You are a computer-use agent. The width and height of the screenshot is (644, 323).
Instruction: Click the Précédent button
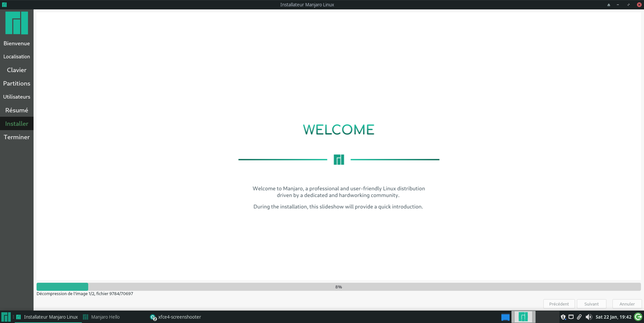coord(559,304)
